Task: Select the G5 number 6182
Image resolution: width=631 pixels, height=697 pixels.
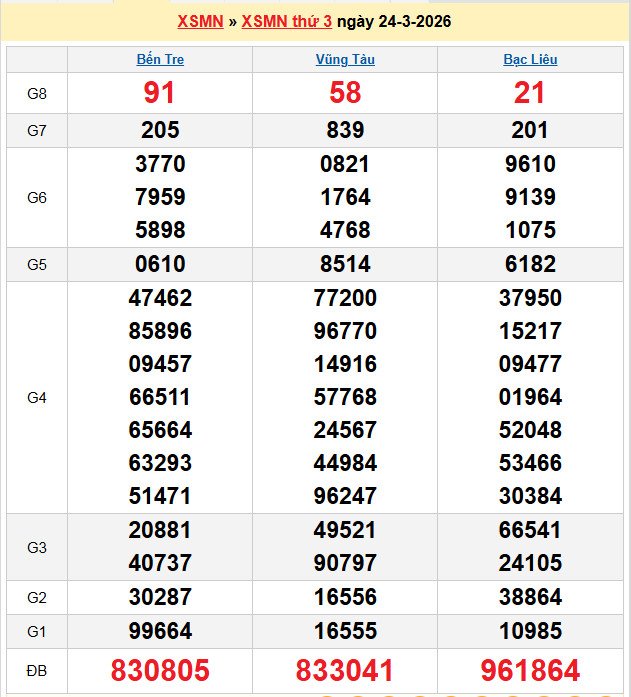Action: click(x=530, y=264)
